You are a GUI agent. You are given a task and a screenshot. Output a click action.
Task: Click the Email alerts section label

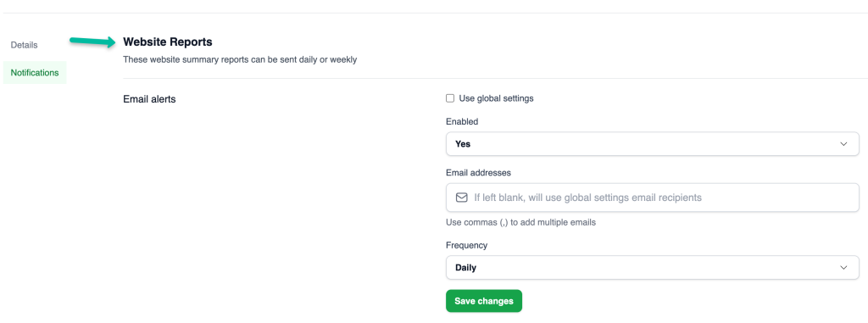(149, 100)
